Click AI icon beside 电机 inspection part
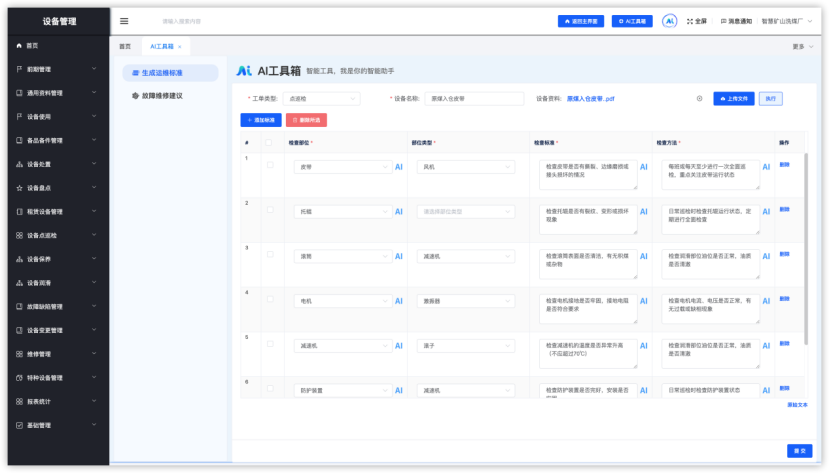Screen dimensions: 830x474 [399, 301]
